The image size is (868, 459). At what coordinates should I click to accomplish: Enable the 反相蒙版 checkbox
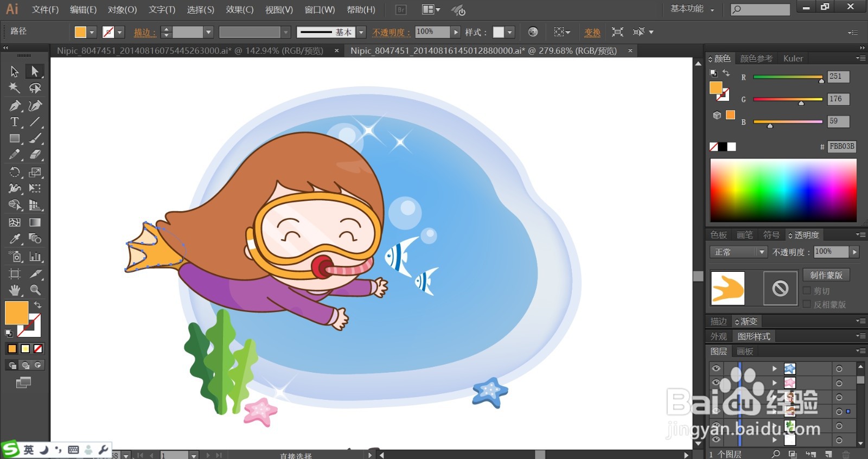807,304
